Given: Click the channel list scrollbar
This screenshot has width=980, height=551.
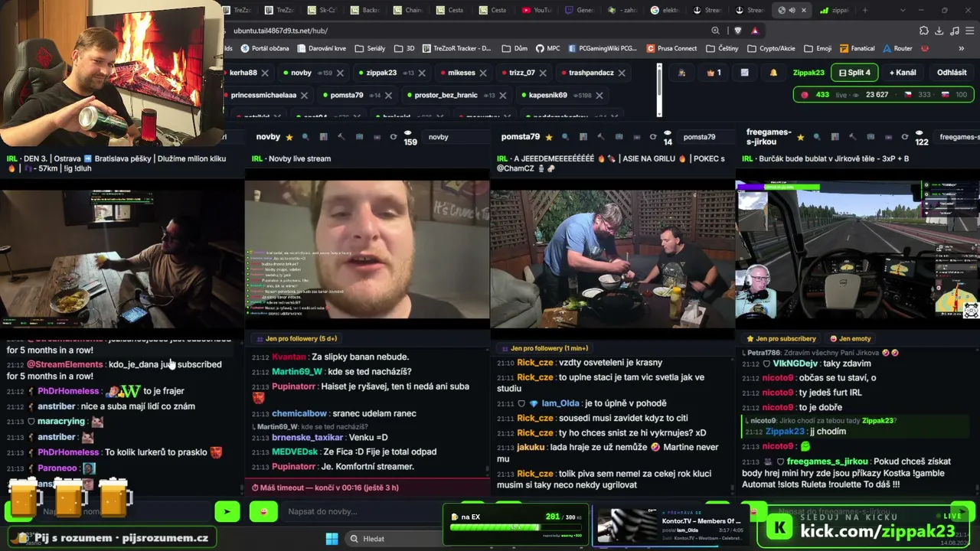Looking at the screenshot, I should [659, 90].
